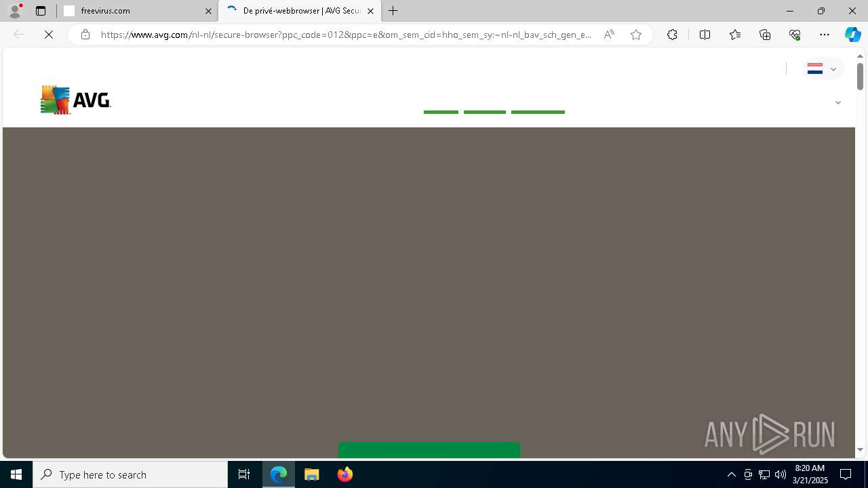Open a new tab with plus button
This screenshot has width=868, height=488.
coord(393,11)
